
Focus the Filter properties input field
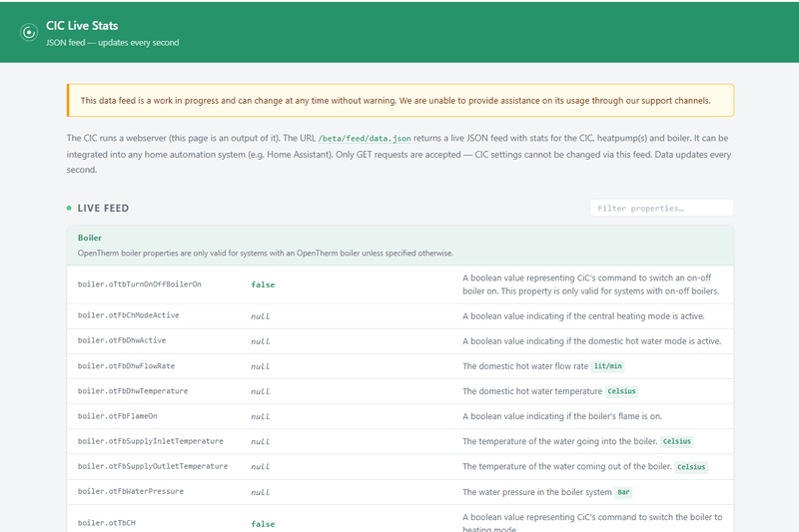[x=661, y=208]
